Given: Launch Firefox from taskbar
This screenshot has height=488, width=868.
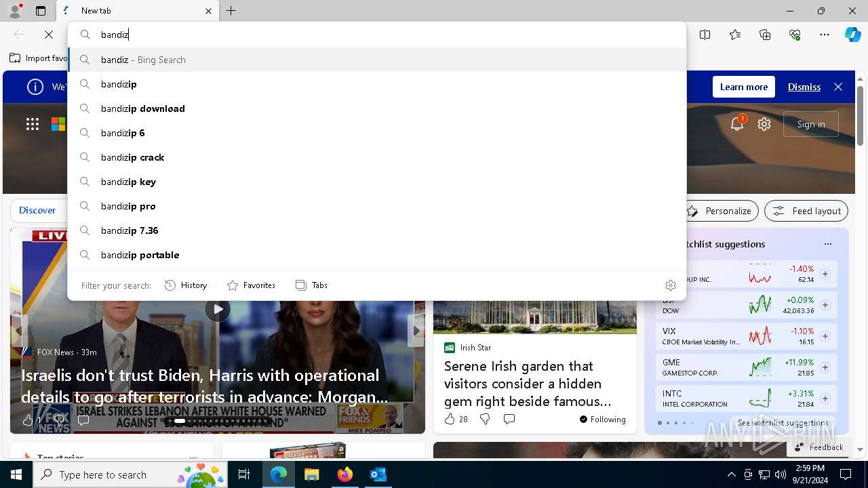Looking at the screenshot, I should (x=344, y=474).
